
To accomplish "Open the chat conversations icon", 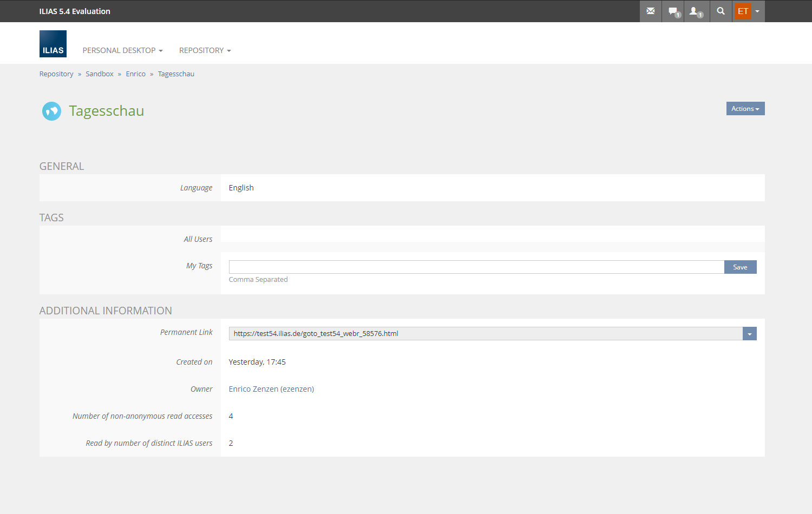I will click(673, 11).
